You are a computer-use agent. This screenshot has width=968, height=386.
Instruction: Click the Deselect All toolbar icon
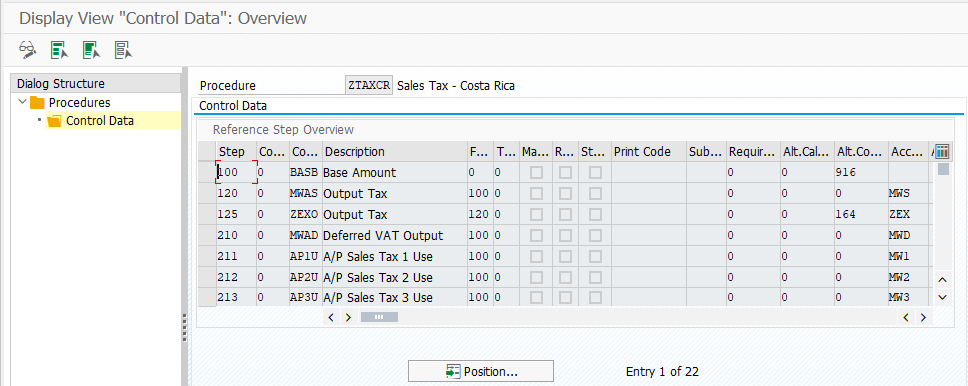tap(123, 49)
